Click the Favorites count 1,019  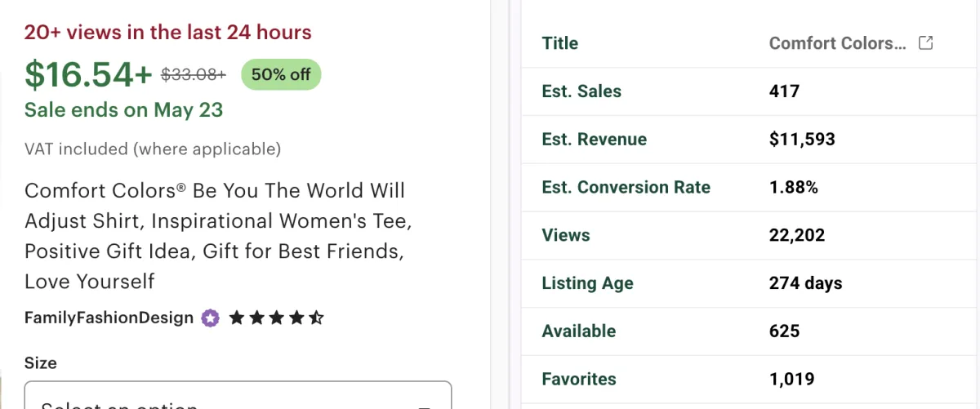tap(791, 379)
